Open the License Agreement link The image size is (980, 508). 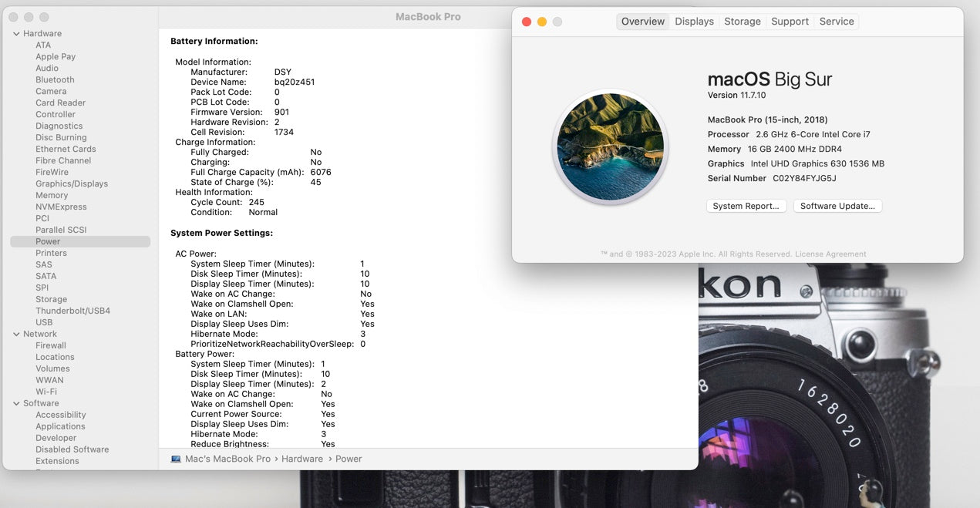[x=830, y=254]
